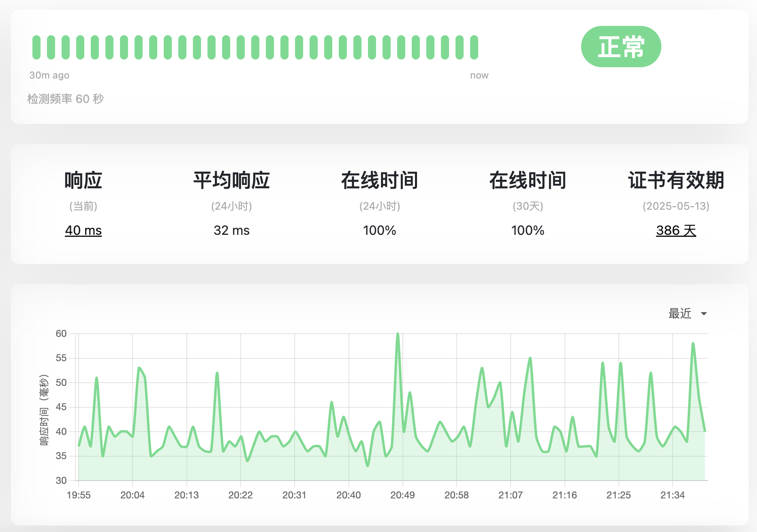
Task: Click the 21:34 x-axis time label
Action: tap(672, 495)
